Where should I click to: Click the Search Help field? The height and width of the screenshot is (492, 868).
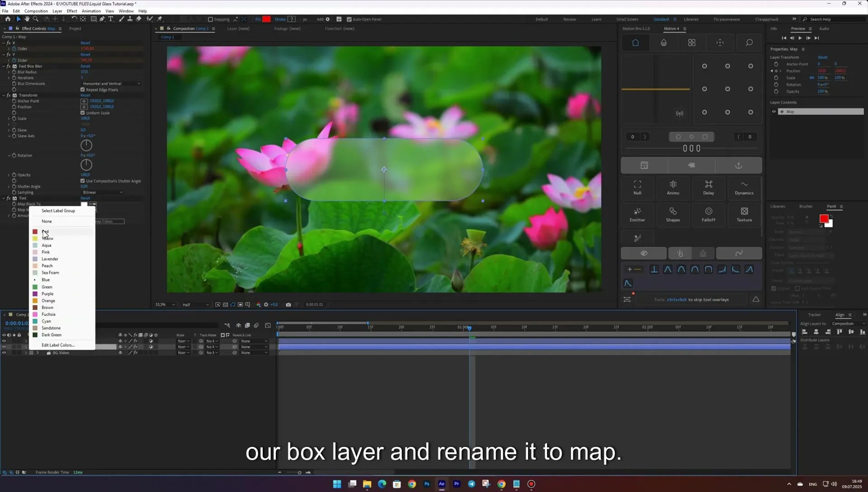tap(834, 19)
